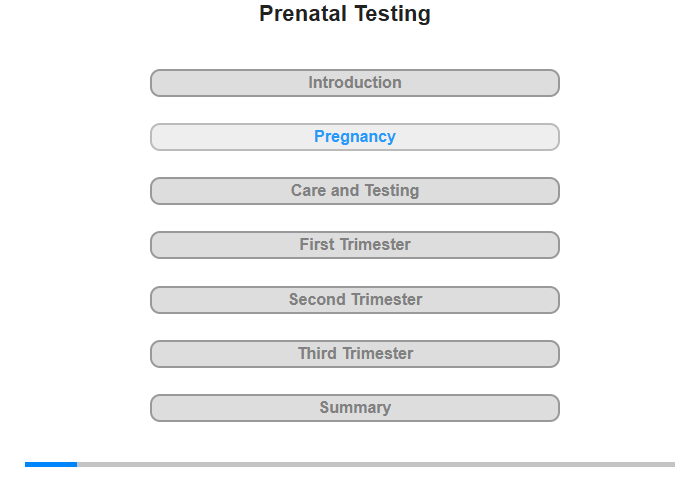Open the Summary section
700x480 pixels.
click(355, 407)
